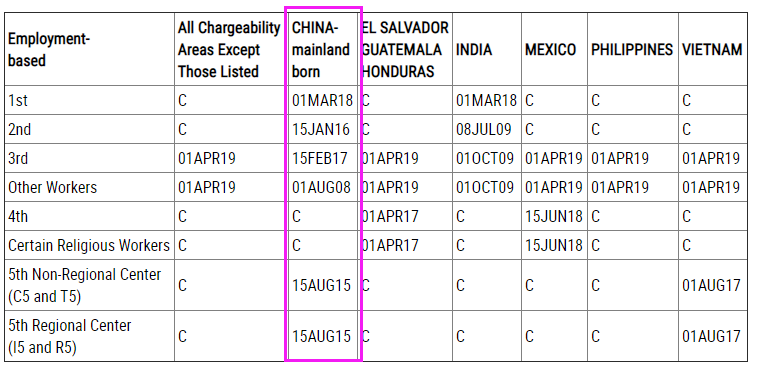Click the 5th Regional Center row label
Image resolution: width=758 pixels, height=368 pixels.
point(69,336)
